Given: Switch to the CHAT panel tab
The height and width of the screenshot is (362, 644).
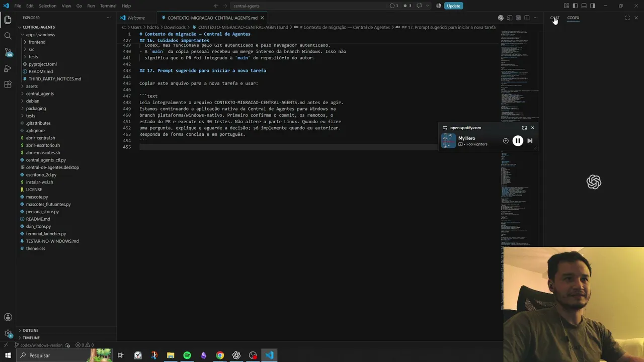Looking at the screenshot, I should pos(554,18).
